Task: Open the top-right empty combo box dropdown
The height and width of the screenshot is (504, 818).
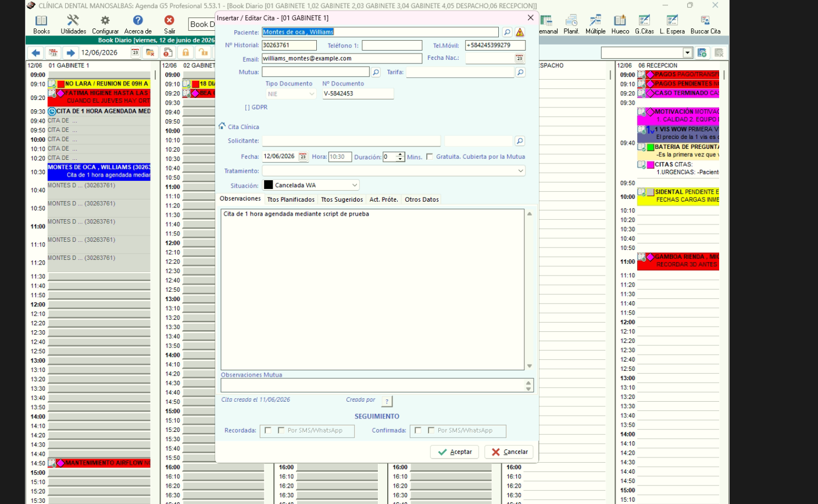Action: click(x=688, y=53)
